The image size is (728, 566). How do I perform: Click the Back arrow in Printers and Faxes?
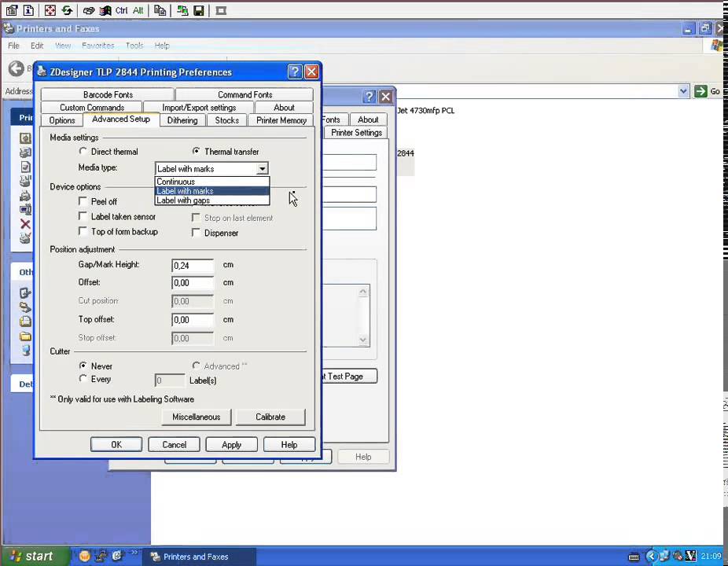tap(17, 68)
